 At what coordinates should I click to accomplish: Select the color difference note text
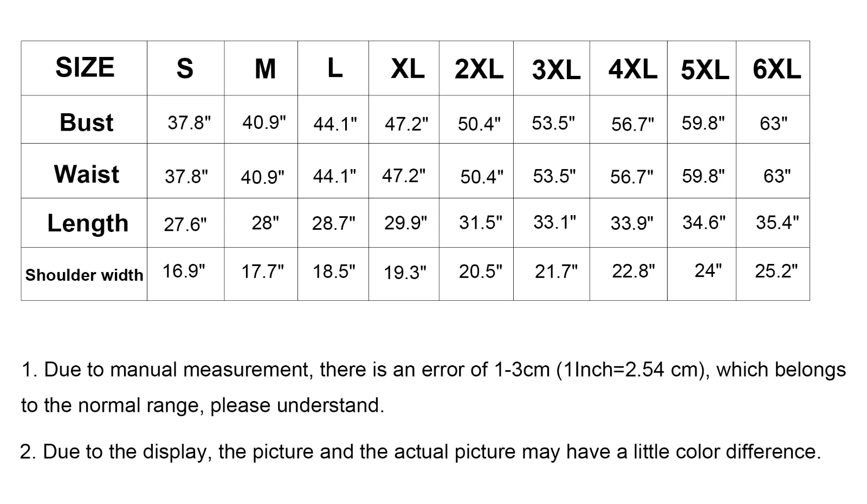tap(420, 451)
